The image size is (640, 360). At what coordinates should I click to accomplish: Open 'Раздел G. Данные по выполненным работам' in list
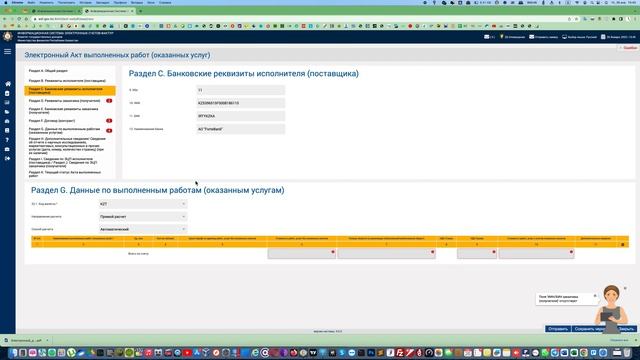[x=64, y=131]
